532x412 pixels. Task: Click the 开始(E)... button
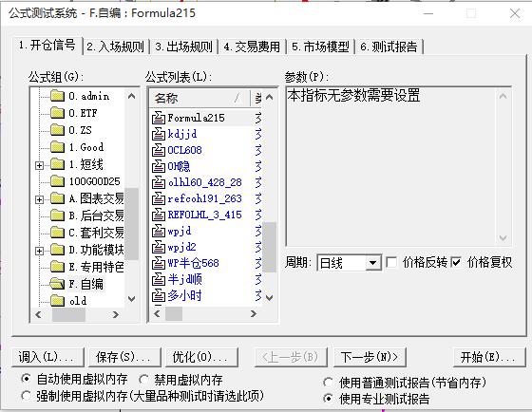[489, 357]
